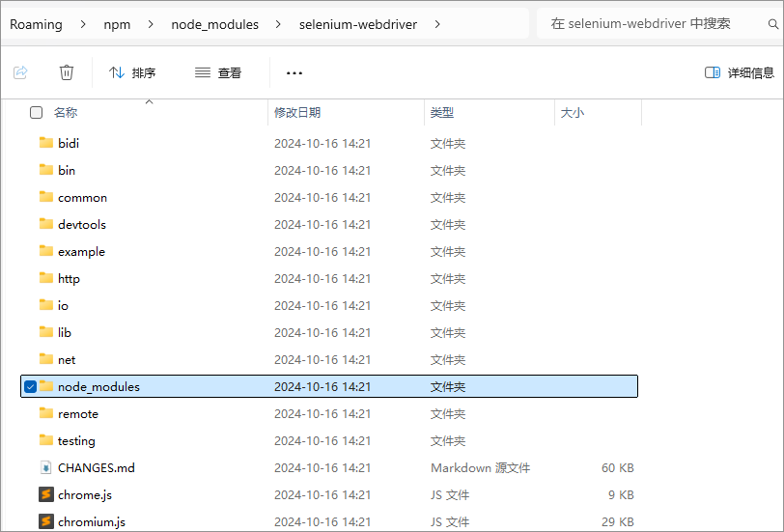Open the 查看 view menu
The image size is (784, 532).
click(218, 73)
